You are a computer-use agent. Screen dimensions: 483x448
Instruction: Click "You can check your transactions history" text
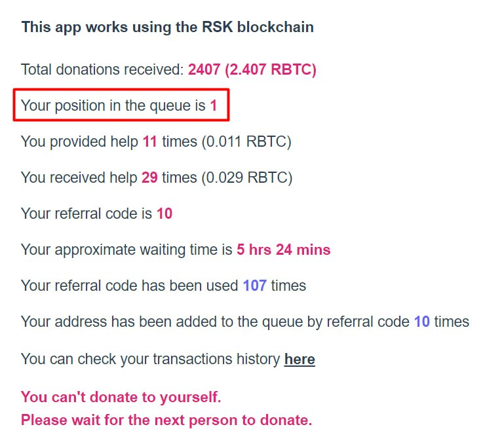(150, 360)
